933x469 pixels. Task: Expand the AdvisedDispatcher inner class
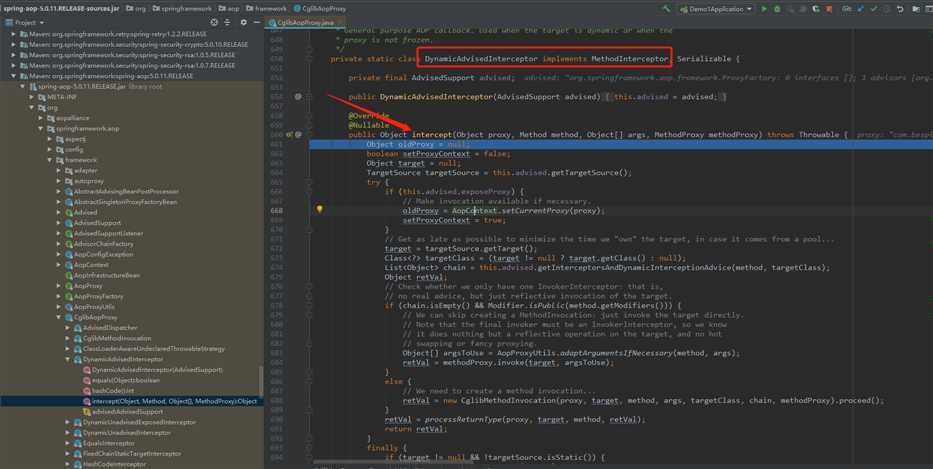67,328
